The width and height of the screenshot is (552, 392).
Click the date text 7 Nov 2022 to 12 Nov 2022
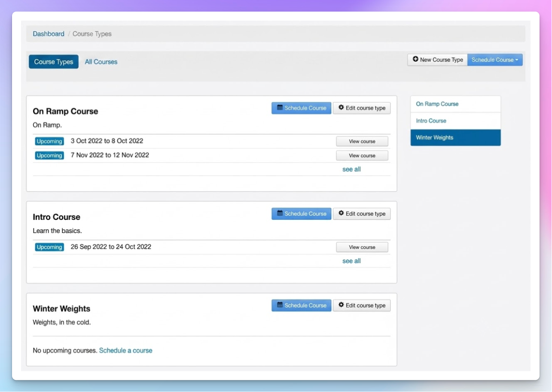click(x=110, y=155)
